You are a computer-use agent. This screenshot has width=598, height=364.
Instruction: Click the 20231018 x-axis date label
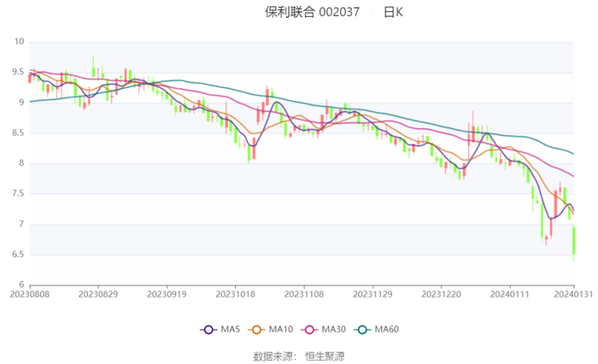(236, 293)
